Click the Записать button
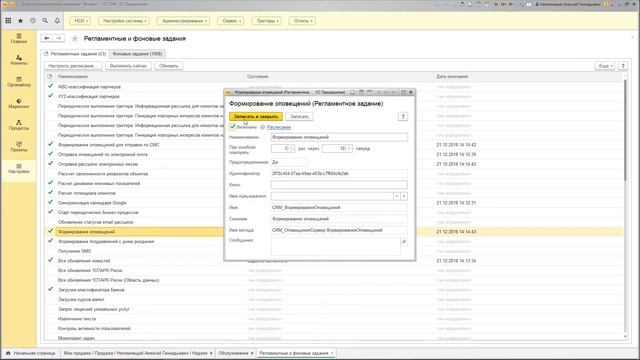The width and height of the screenshot is (640, 360). click(x=300, y=116)
